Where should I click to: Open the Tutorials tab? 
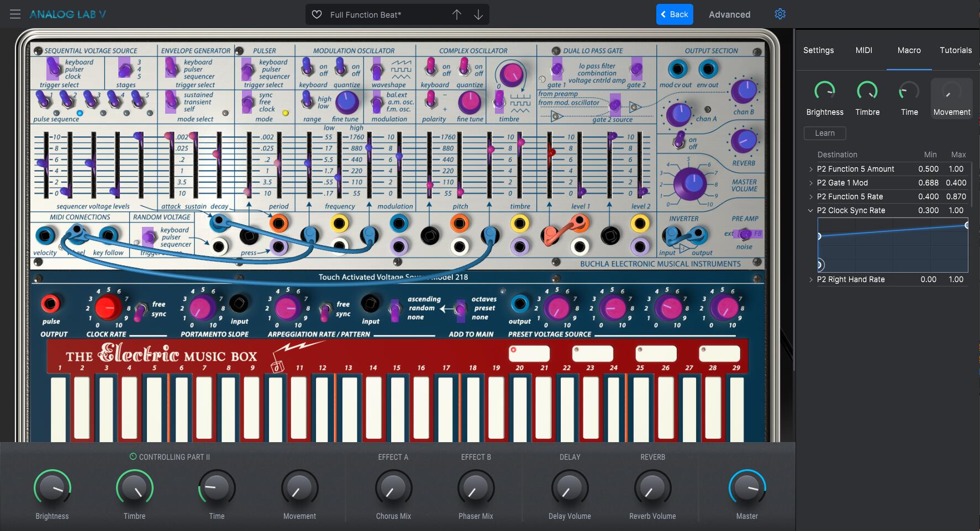tap(956, 50)
